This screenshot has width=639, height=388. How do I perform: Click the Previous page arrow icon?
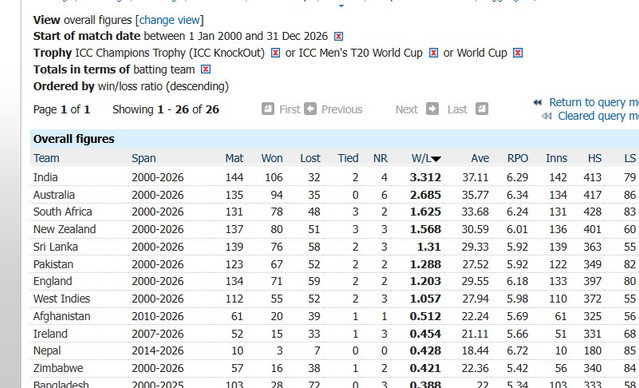pyautogui.click(x=310, y=109)
